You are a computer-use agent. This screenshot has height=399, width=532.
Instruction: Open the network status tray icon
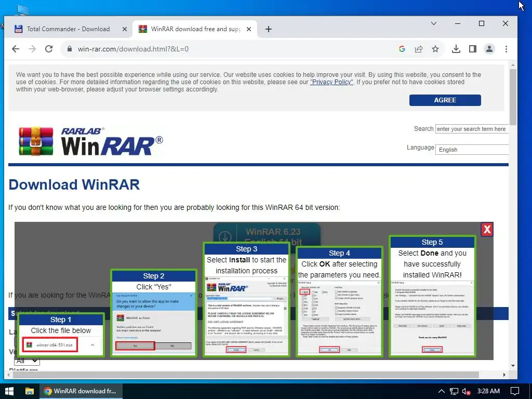click(454, 391)
